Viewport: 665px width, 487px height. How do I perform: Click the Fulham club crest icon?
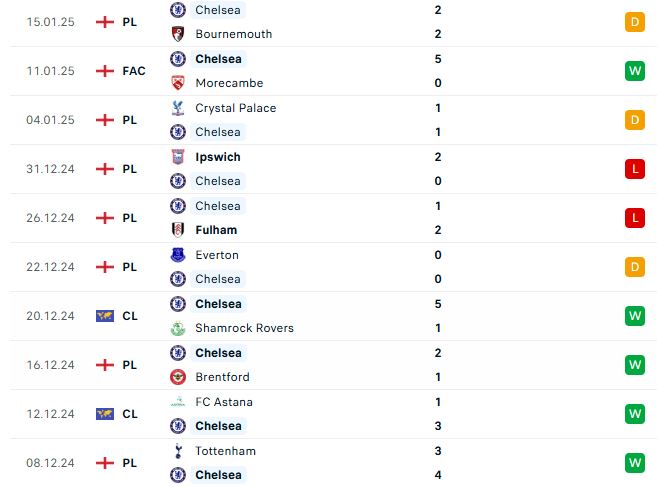178,230
